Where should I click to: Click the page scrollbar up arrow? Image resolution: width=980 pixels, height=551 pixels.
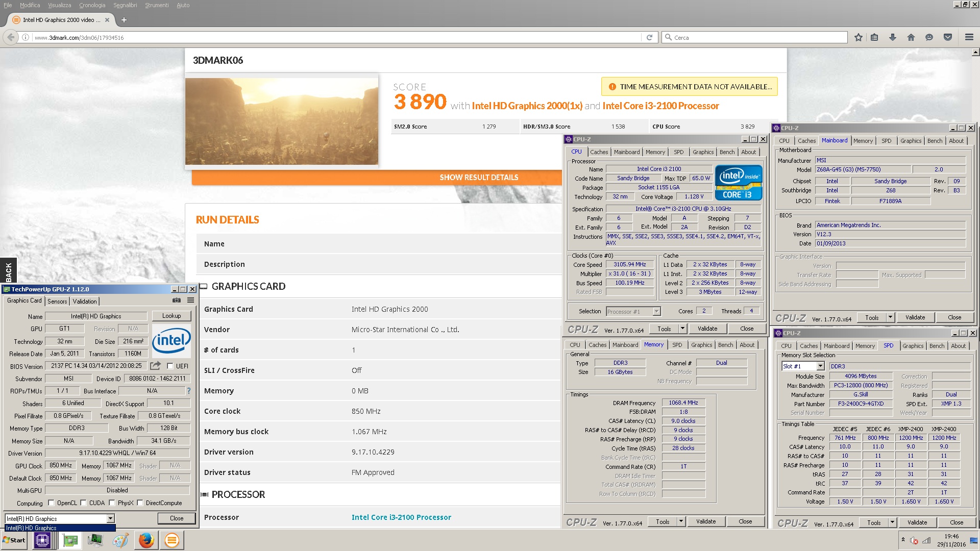(975, 52)
